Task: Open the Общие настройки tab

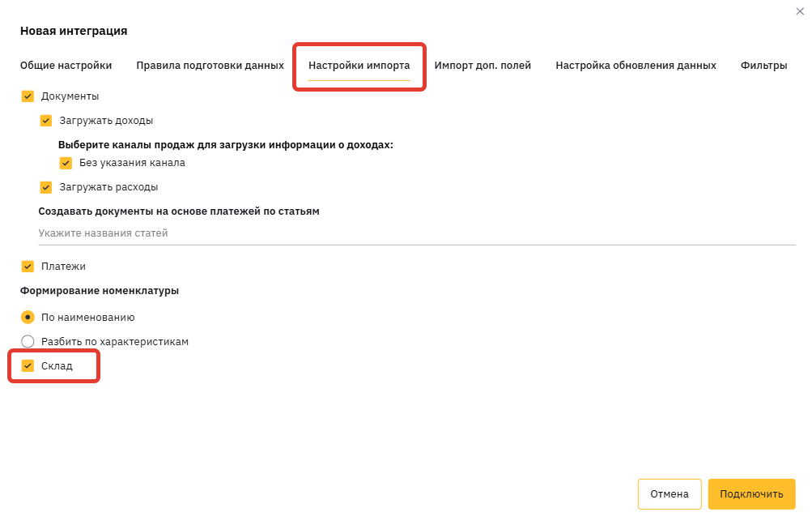Action: click(66, 66)
